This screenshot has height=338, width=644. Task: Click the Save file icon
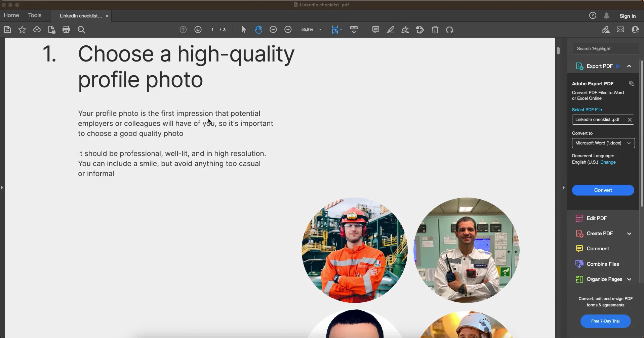point(7,30)
